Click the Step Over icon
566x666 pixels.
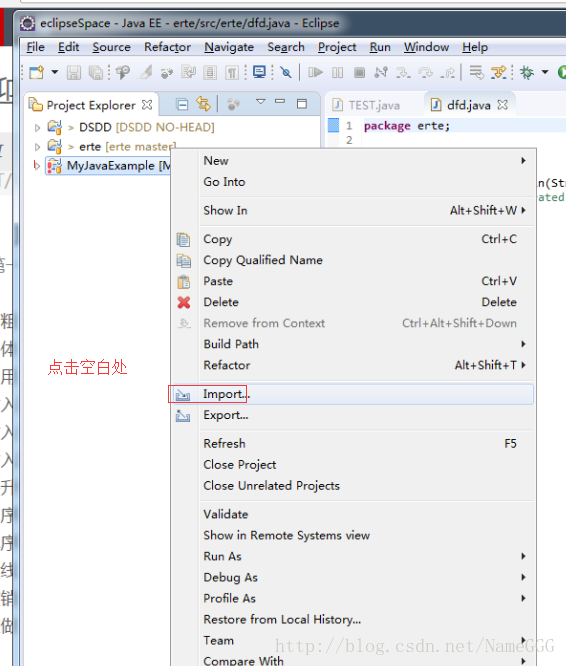[x=425, y=73]
